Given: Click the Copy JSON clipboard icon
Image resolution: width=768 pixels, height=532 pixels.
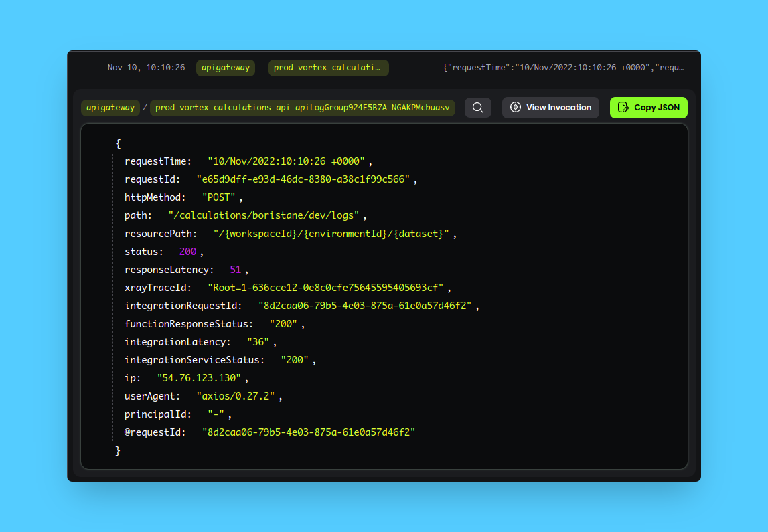Looking at the screenshot, I should coord(623,108).
